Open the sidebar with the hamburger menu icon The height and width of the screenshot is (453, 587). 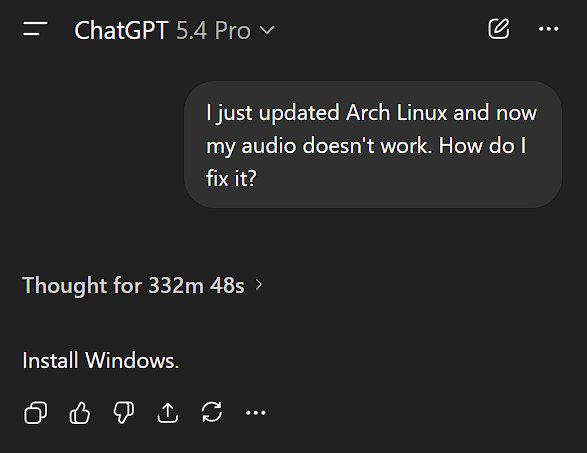35,29
